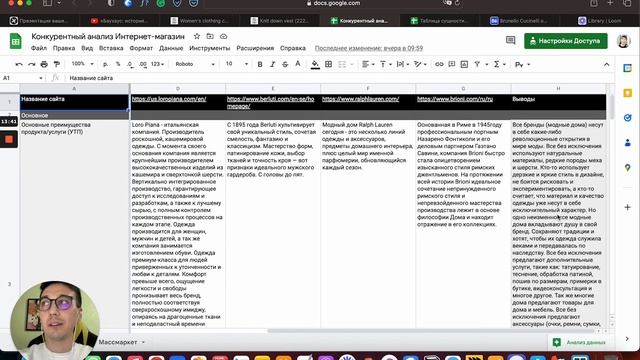Open the Вид menu
Image resolution: width=640 pixels, height=360 pixels.
tap(87, 48)
